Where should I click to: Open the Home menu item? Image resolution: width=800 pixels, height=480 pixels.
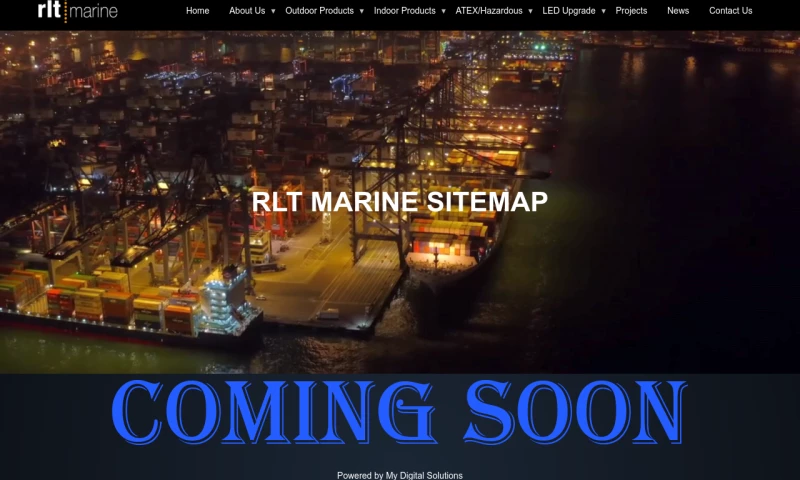click(197, 11)
